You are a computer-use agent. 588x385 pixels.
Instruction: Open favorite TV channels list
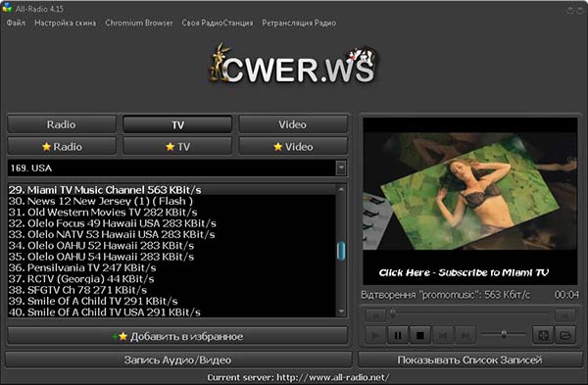[177, 147]
